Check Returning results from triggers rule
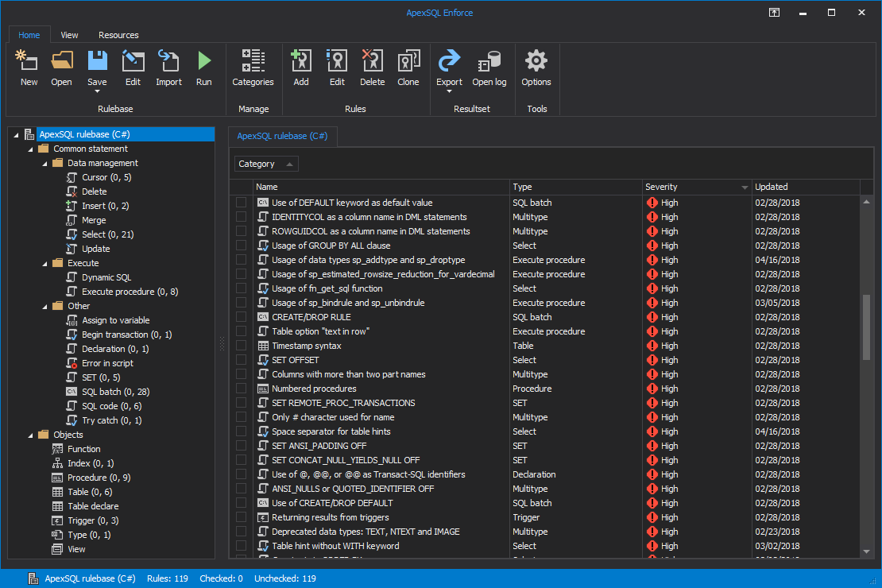Screen dimensions: 882x588 242,517
